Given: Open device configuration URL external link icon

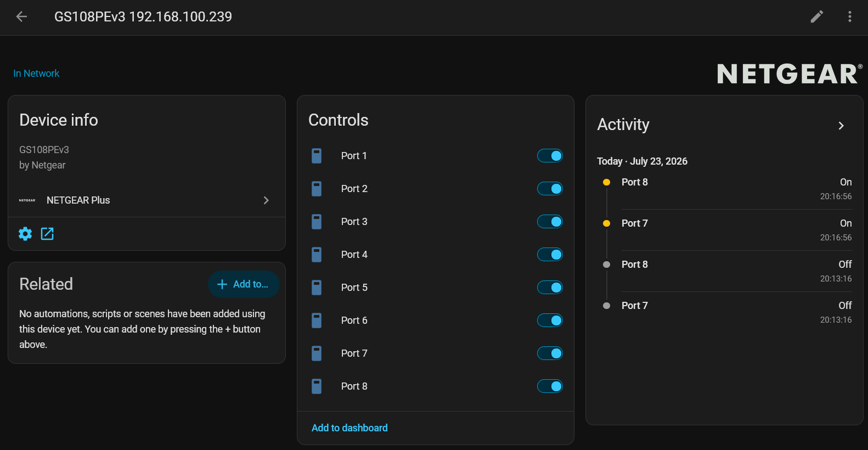Looking at the screenshot, I should tap(48, 234).
